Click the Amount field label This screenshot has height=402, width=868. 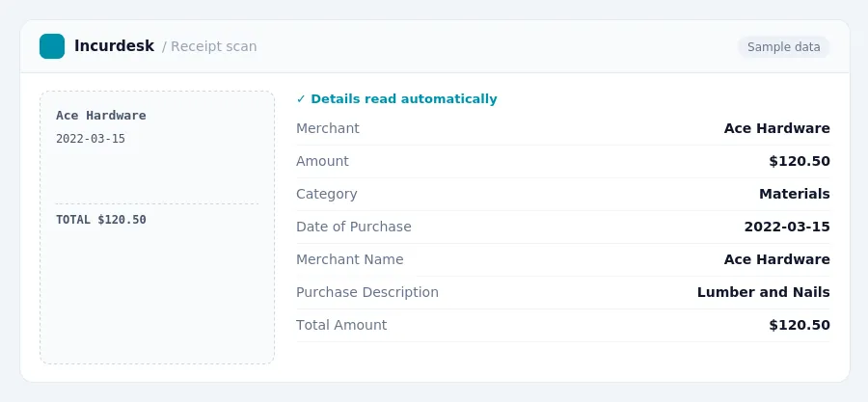point(322,161)
